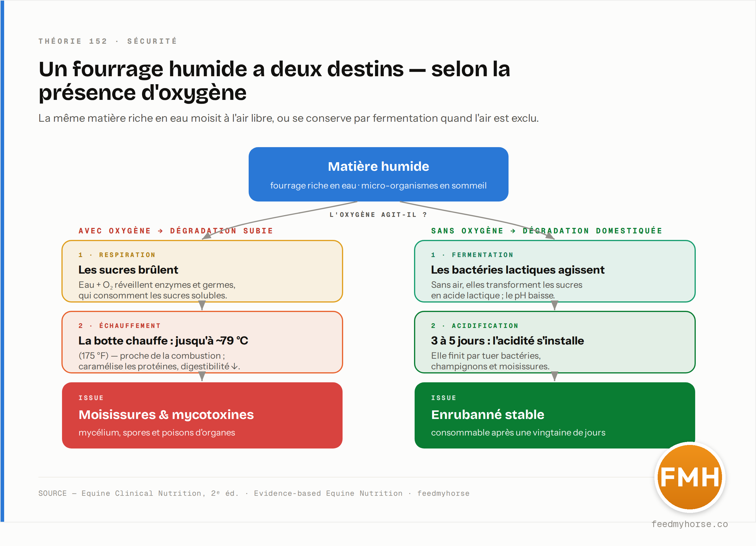
Task: Click the '3 à 5 jours' acidification card
Action: [x=555, y=342]
